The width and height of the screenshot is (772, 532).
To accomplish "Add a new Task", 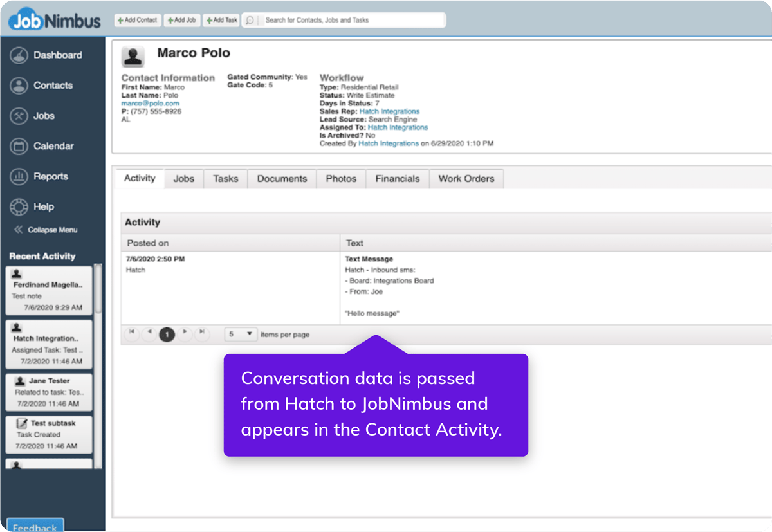I will pyautogui.click(x=221, y=20).
